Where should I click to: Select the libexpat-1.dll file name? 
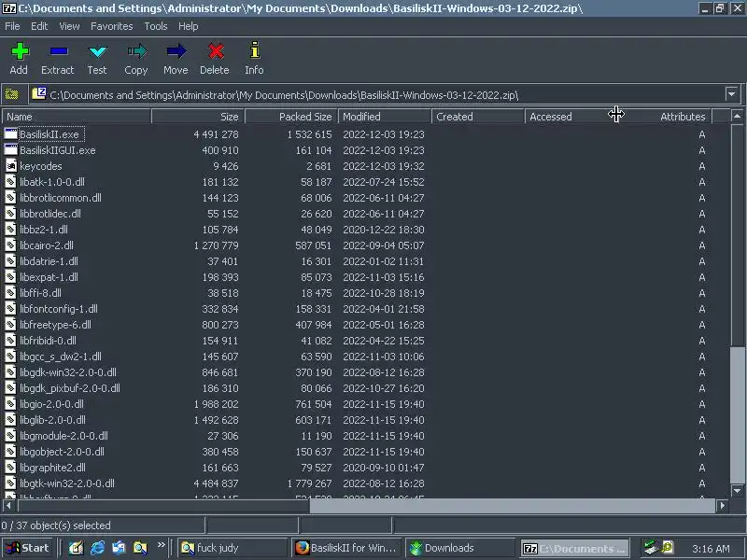point(49,276)
